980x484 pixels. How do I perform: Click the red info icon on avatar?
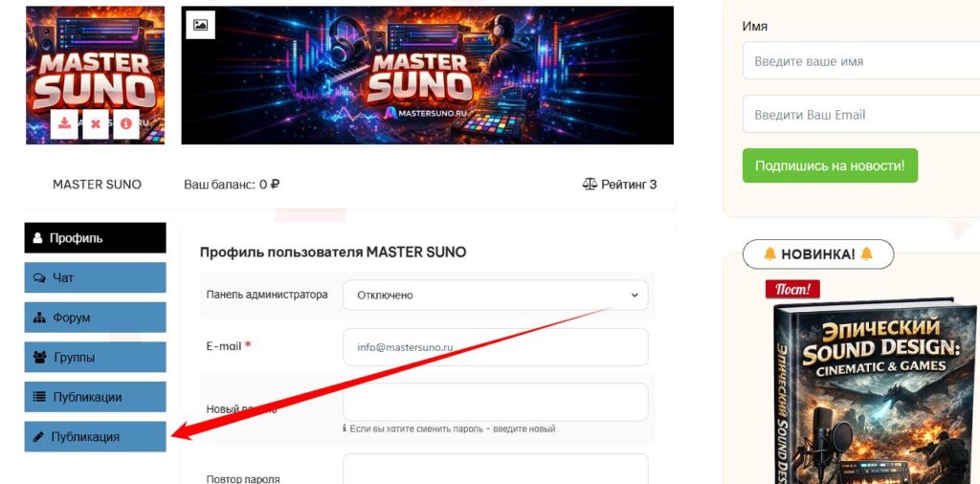coord(125,123)
